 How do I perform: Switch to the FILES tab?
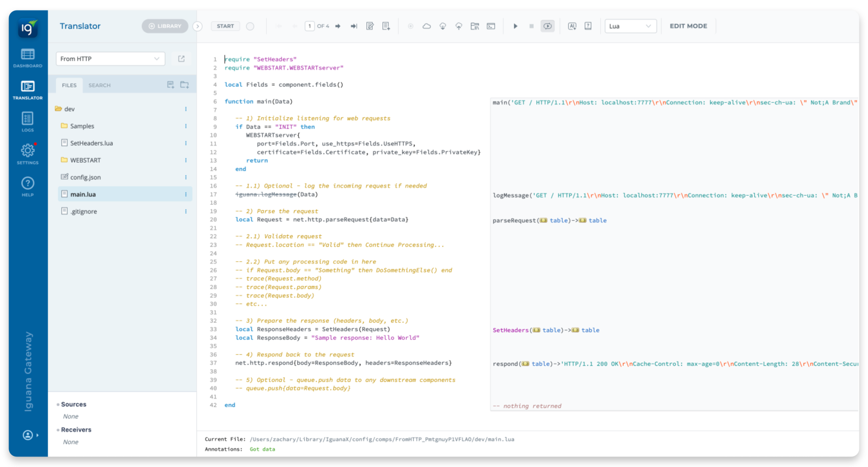(x=68, y=85)
